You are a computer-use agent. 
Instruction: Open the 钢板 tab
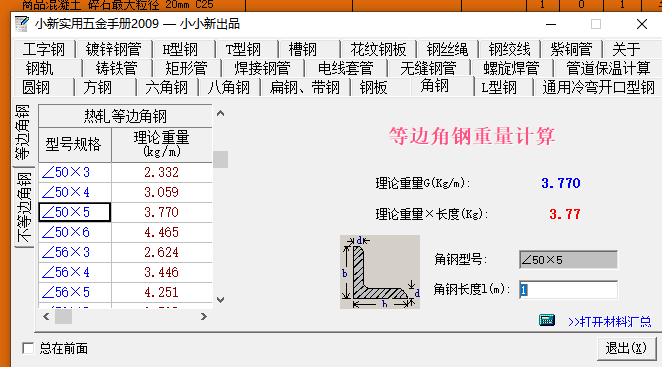[373, 87]
